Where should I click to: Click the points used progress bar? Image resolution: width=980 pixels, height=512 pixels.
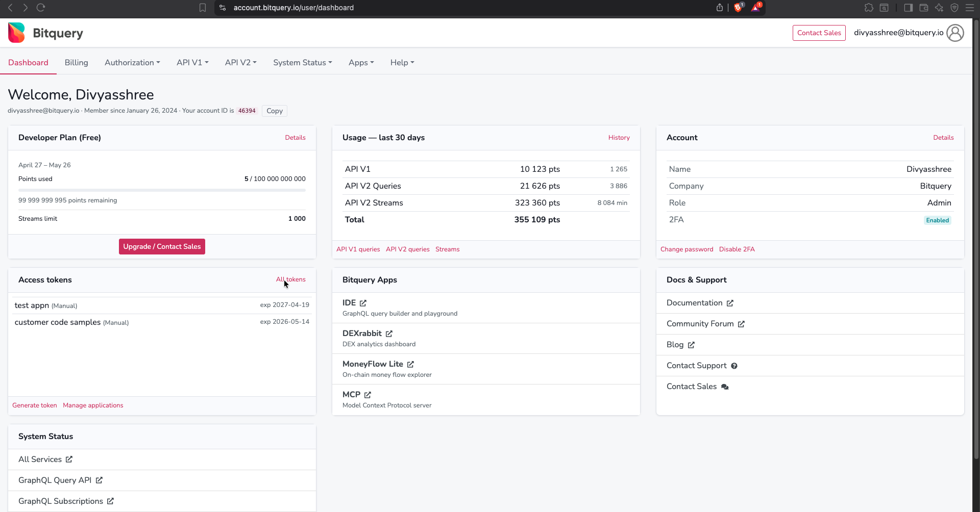tap(162, 190)
